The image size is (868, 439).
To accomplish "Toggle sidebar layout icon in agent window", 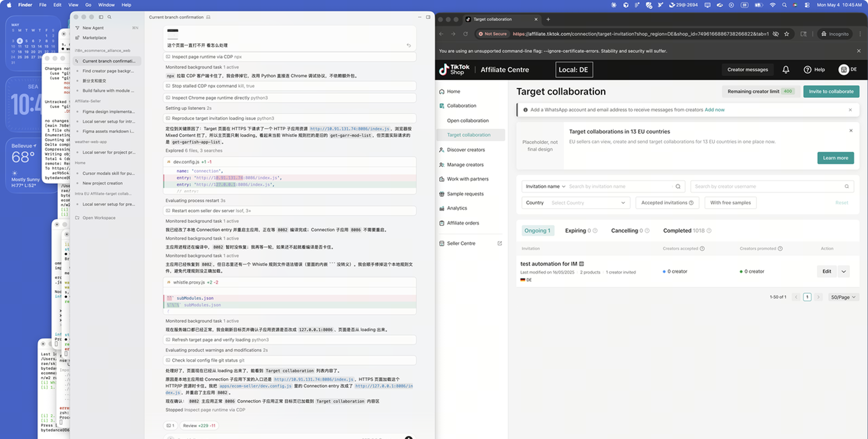I will [101, 17].
